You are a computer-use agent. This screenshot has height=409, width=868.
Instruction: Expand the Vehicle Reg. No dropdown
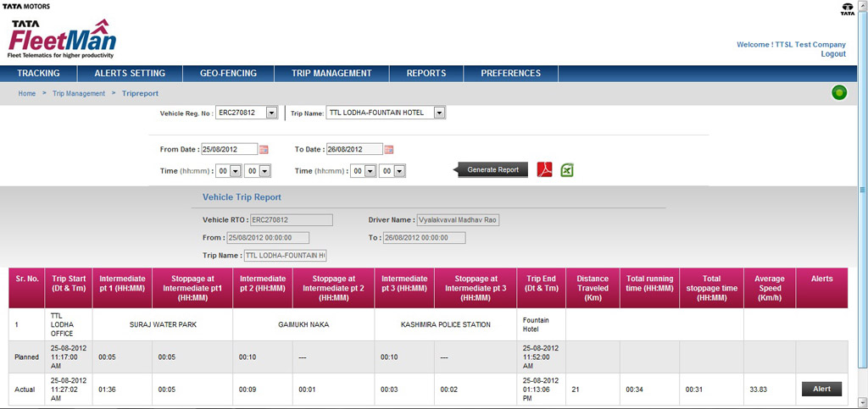[271, 113]
